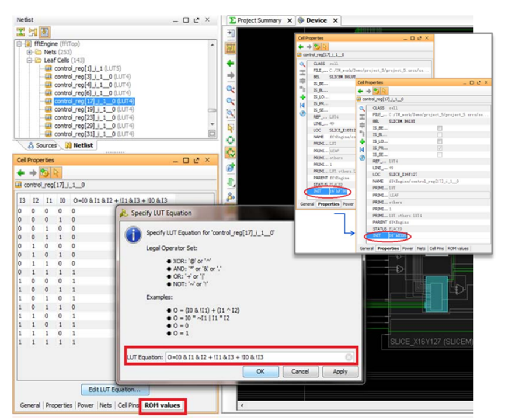Clear the LUT Equation field with X icon
The height and width of the screenshot is (420, 505).
(349, 357)
